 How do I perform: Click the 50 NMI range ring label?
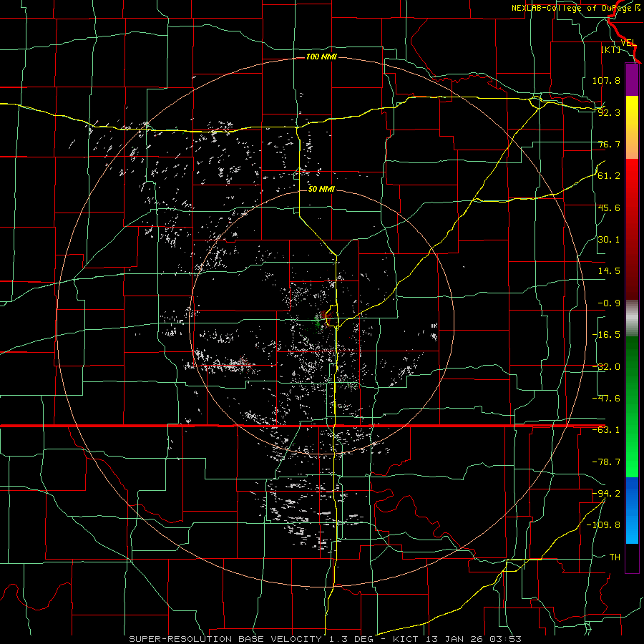point(321,190)
